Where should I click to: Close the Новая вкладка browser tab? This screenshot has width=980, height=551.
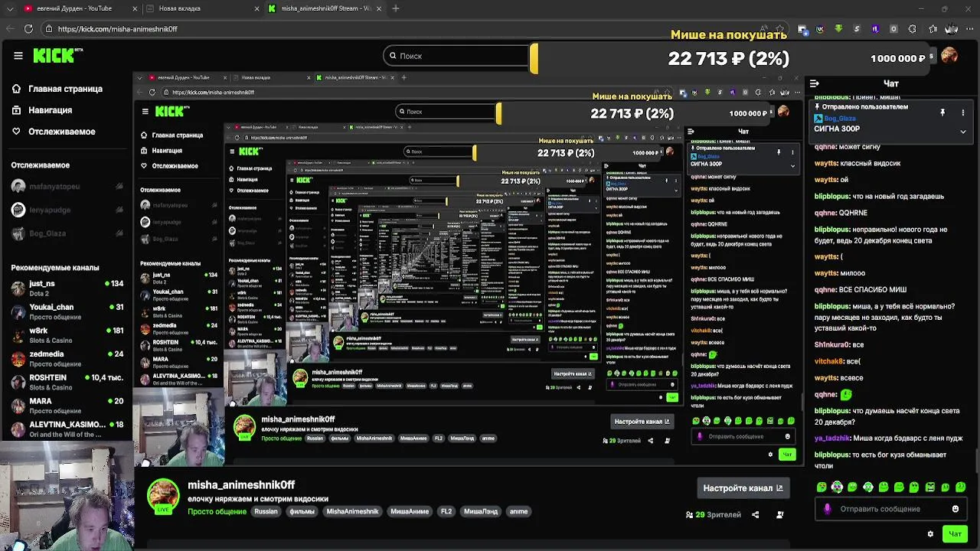coord(257,8)
